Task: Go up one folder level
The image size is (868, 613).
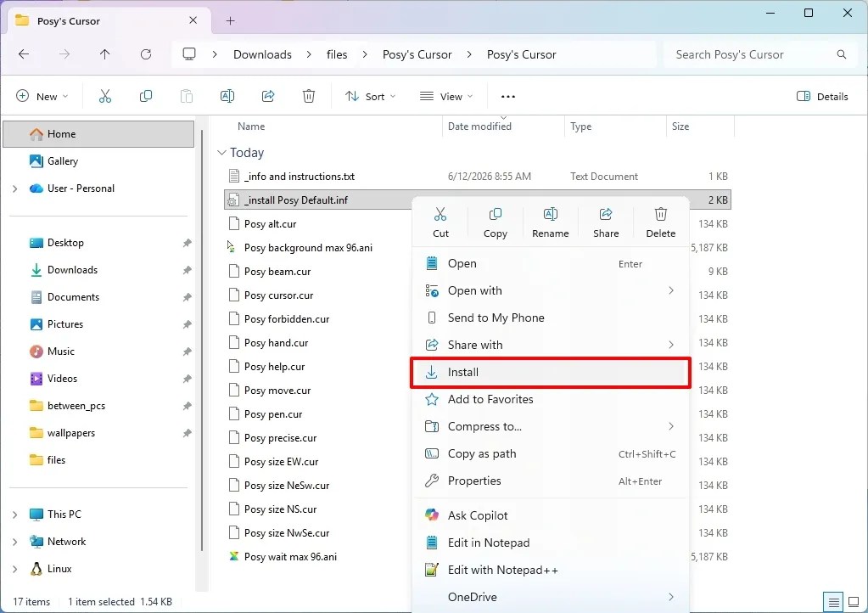Action: click(104, 54)
